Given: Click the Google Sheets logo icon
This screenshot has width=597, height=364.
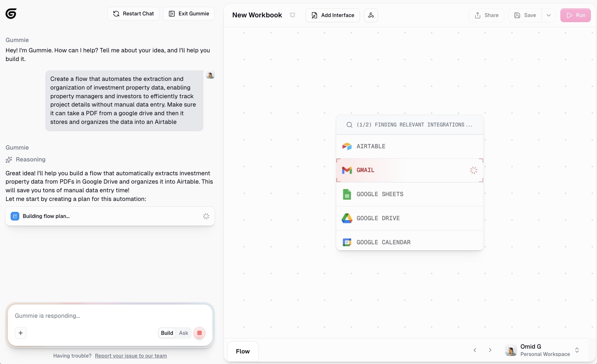Looking at the screenshot, I should coord(347,194).
